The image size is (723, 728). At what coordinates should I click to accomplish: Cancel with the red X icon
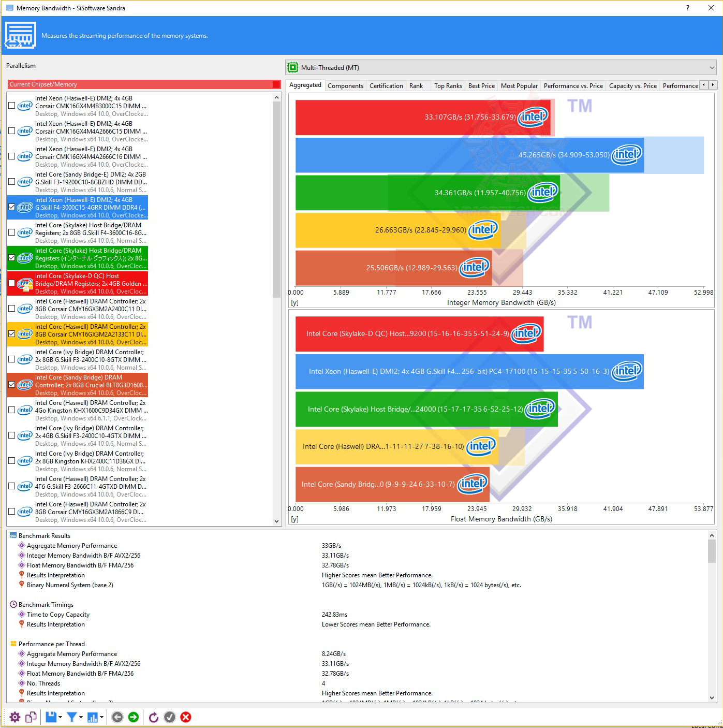[186, 717]
